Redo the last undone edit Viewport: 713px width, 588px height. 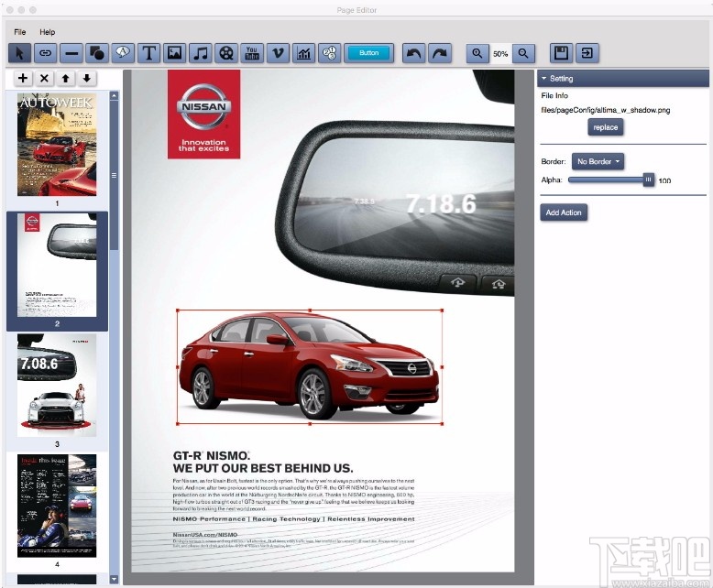[440, 53]
